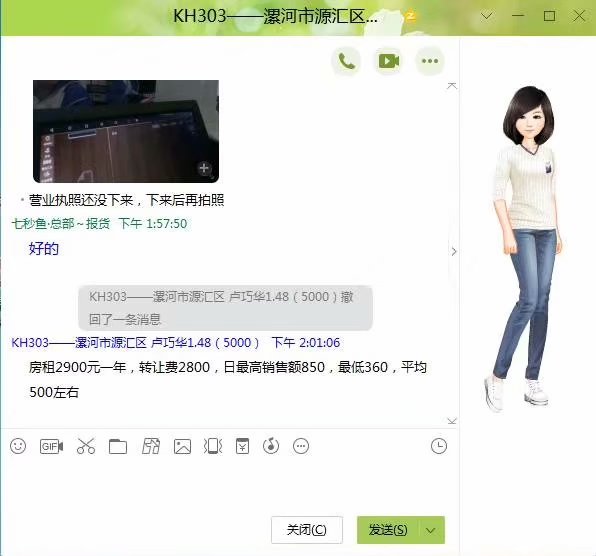This screenshot has height=556, width=596.
Task: Open the red packet yen icon
Action: (x=242, y=446)
